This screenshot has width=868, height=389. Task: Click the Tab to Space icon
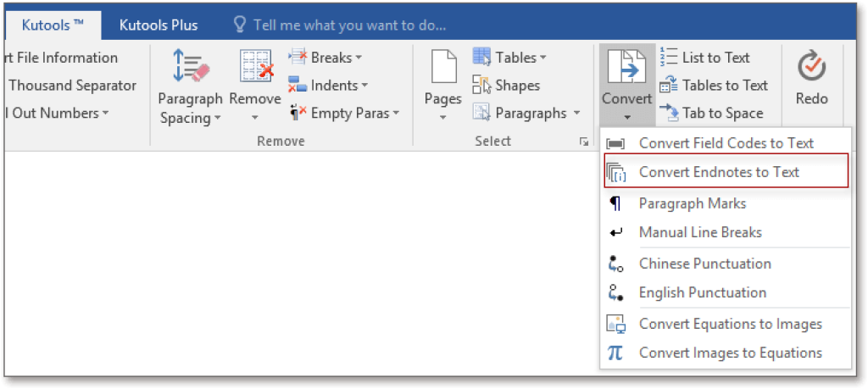[x=669, y=113]
